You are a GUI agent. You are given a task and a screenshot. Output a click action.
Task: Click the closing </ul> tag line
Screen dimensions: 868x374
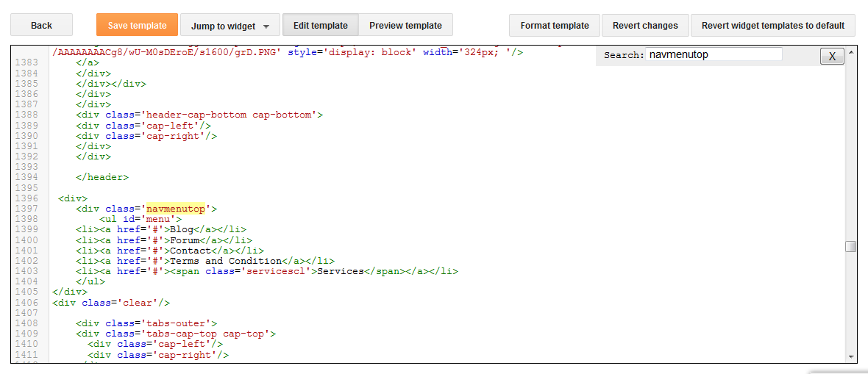click(90, 281)
